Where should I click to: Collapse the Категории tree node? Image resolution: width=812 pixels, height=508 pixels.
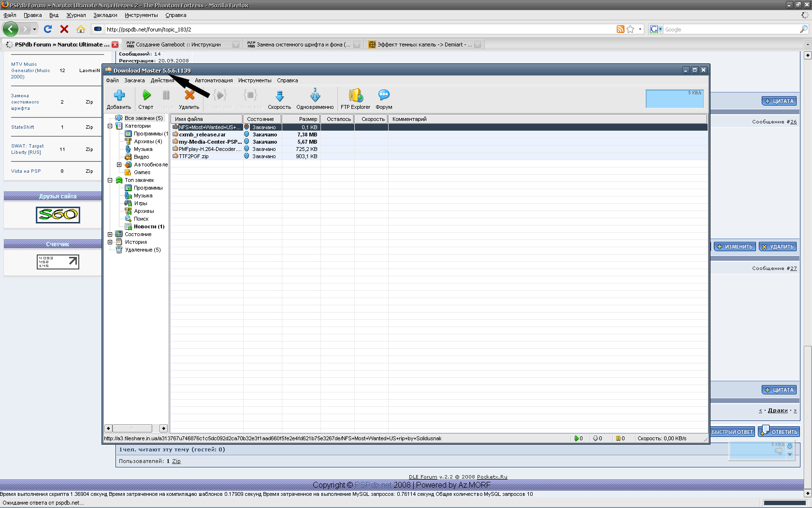point(110,126)
